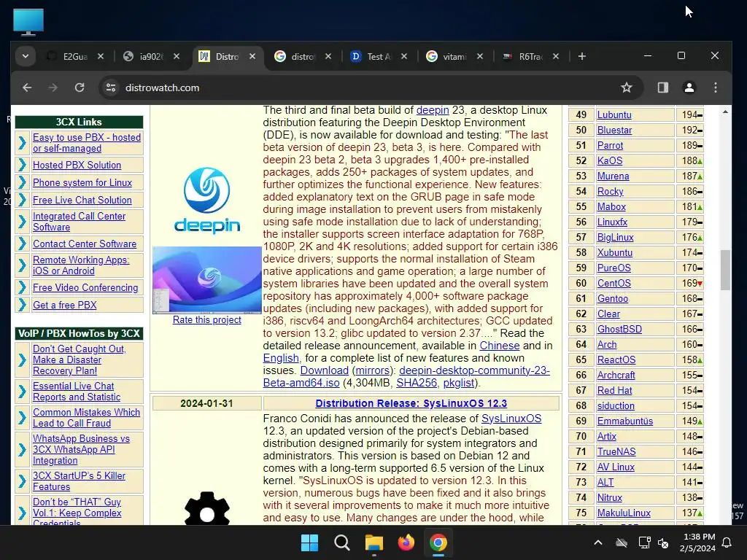Close the Test A tab
The width and height of the screenshot is (747, 560).
coord(404,56)
